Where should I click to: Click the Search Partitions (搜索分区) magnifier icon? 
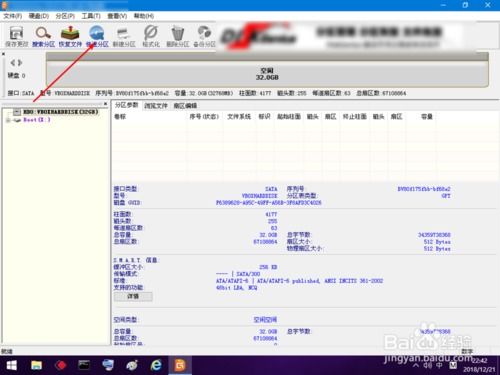click(43, 36)
